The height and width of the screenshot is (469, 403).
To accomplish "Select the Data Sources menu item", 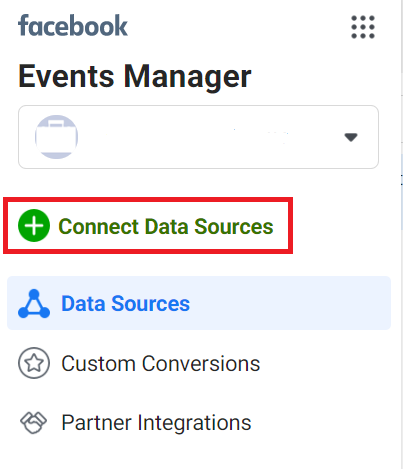I will click(199, 303).
